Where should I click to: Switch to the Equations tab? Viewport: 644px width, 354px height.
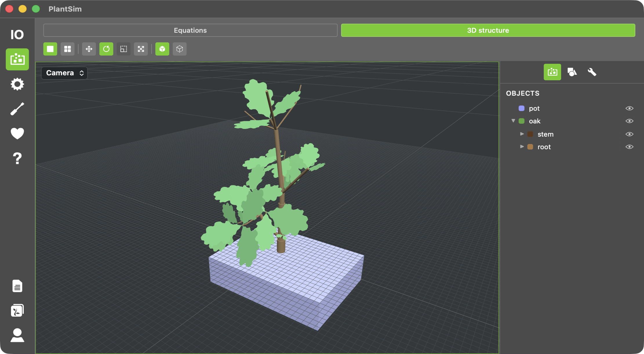tap(190, 30)
